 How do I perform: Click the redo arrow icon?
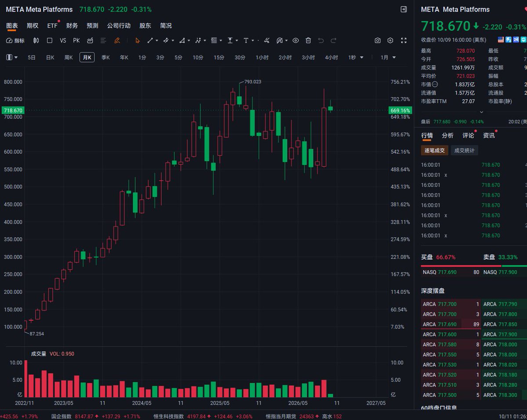coord(334,40)
